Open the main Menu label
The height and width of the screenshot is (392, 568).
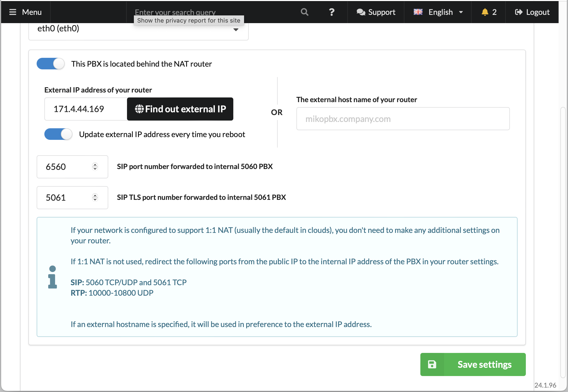click(32, 12)
